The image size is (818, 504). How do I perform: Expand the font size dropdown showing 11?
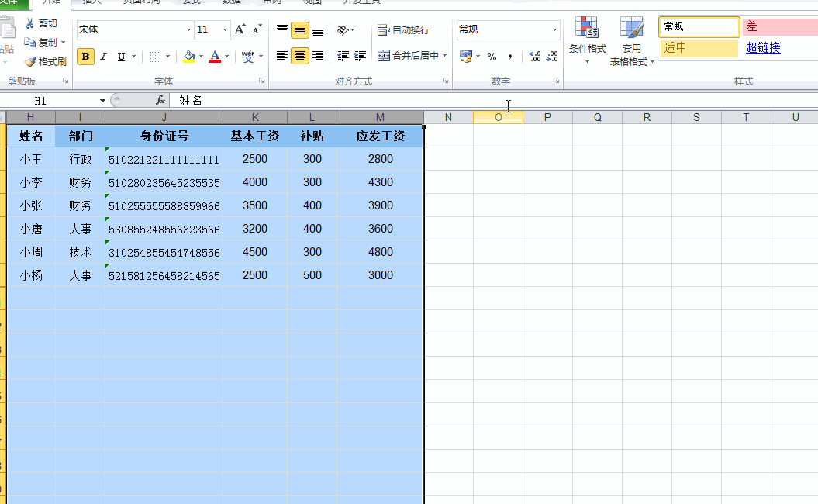pyautogui.click(x=226, y=30)
